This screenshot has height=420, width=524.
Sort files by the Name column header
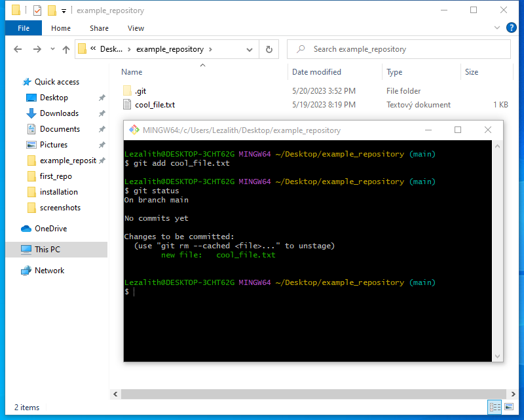coord(132,72)
